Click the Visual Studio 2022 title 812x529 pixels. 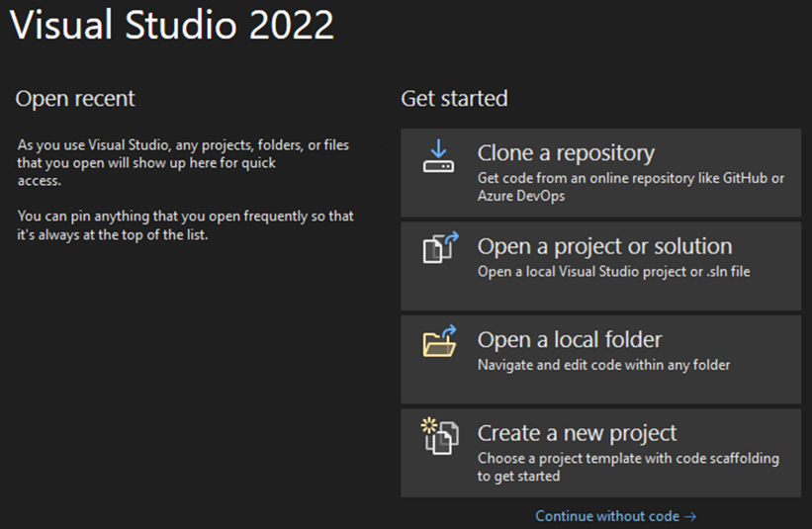pyautogui.click(x=172, y=25)
